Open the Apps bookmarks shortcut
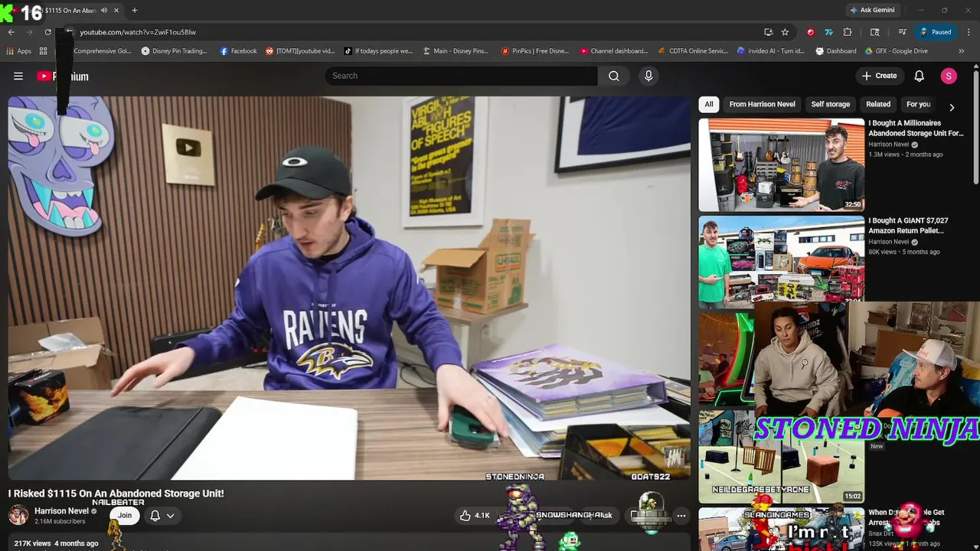 [x=18, y=51]
